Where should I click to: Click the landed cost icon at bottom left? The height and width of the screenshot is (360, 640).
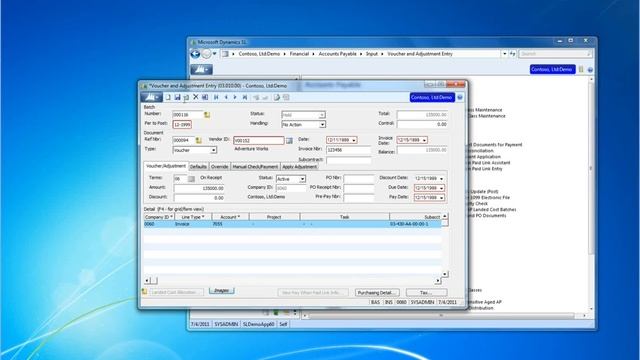[x=144, y=291]
